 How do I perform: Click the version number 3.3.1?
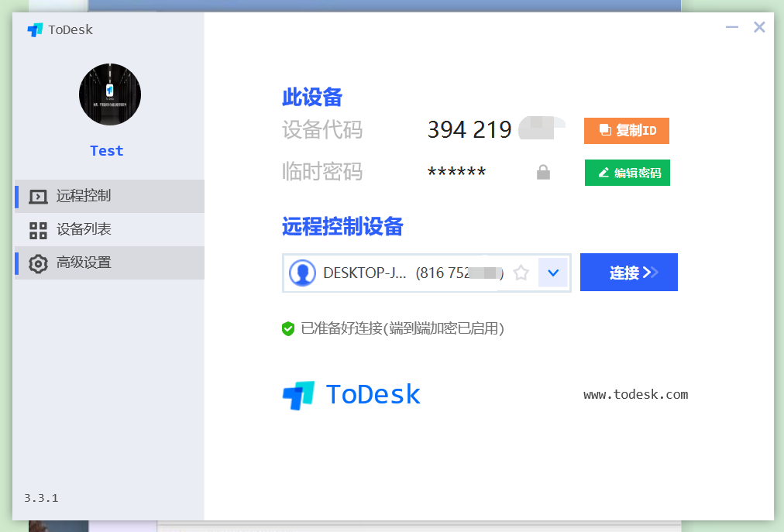pos(41,498)
